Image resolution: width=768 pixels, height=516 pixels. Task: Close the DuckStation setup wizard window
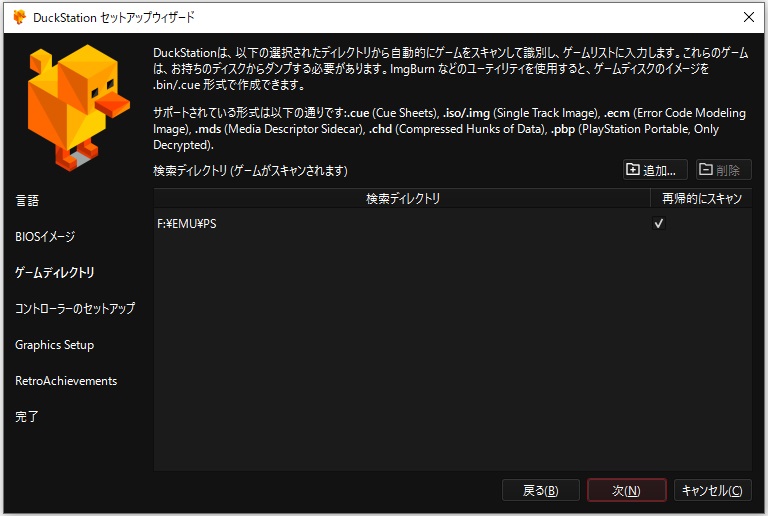(748, 17)
